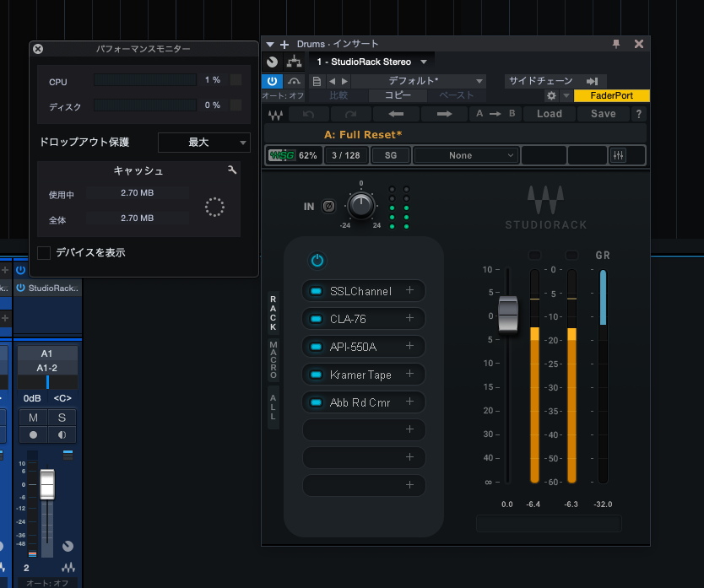Viewport: 704px width, 588px height.
Task: Click the copy (コピー) button
Action: pos(398,95)
